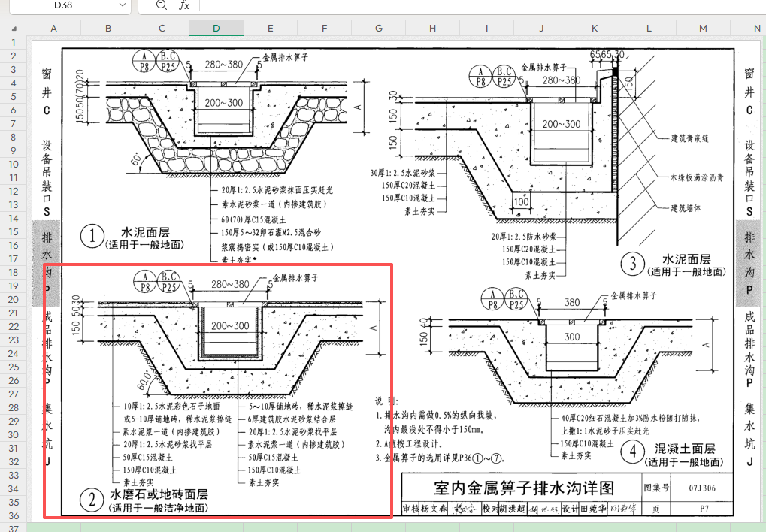766x532 pixels.
Task: Select row 30 header
Action: point(14,435)
